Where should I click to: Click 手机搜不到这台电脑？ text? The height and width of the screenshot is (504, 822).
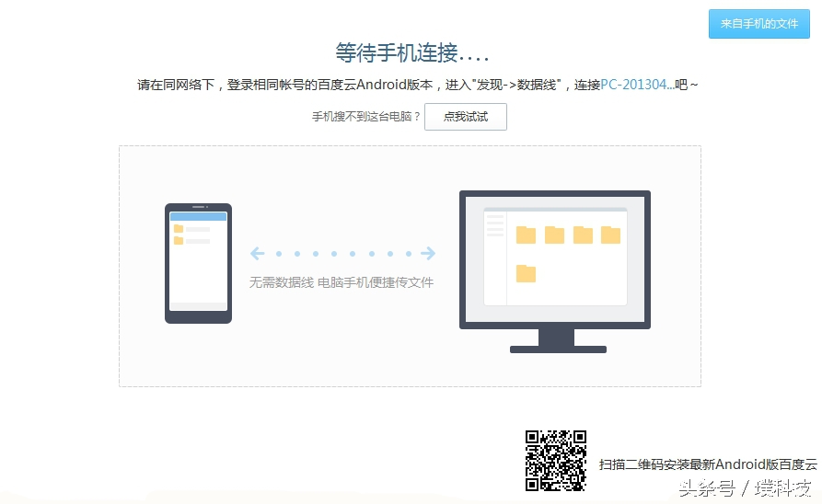[366, 116]
